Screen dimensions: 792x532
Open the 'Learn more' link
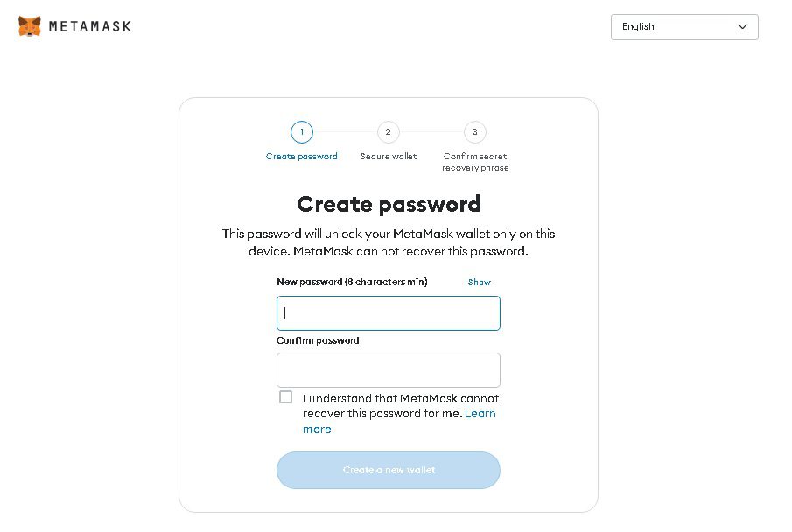(x=480, y=414)
